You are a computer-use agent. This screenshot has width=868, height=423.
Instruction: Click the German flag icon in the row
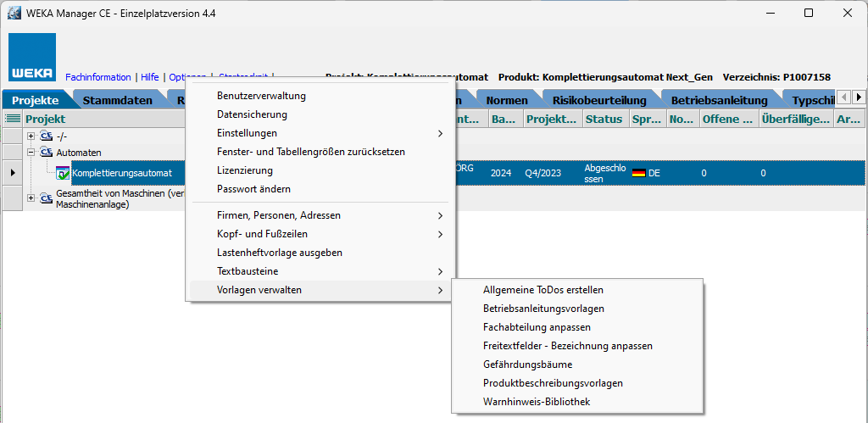click(x=638, y=173)
